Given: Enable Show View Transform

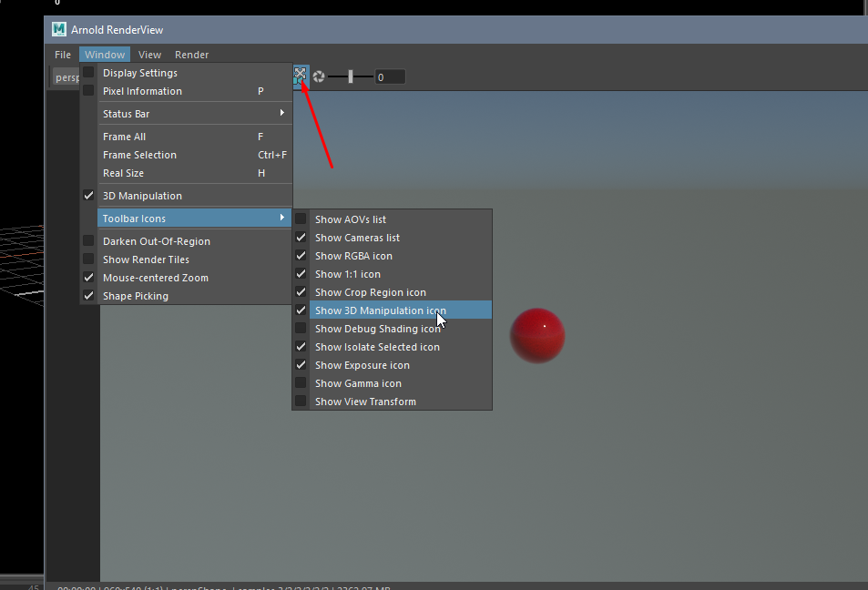Looking at the screenshot, I should click(392, 402).
